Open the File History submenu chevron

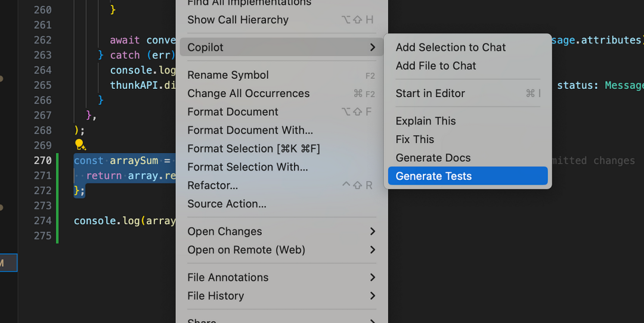(x=373, y=296)
